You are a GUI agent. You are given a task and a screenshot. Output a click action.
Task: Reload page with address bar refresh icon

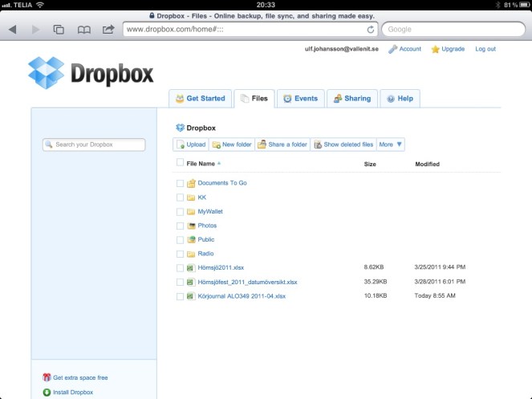(x=370, y=30)
